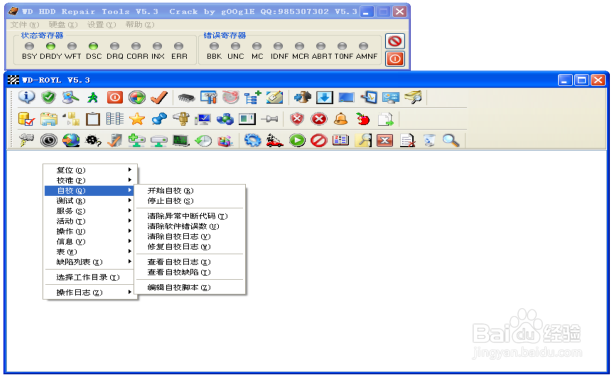Click the clock with green arrow icon
The image size is (616, 375).
[203, 141]
